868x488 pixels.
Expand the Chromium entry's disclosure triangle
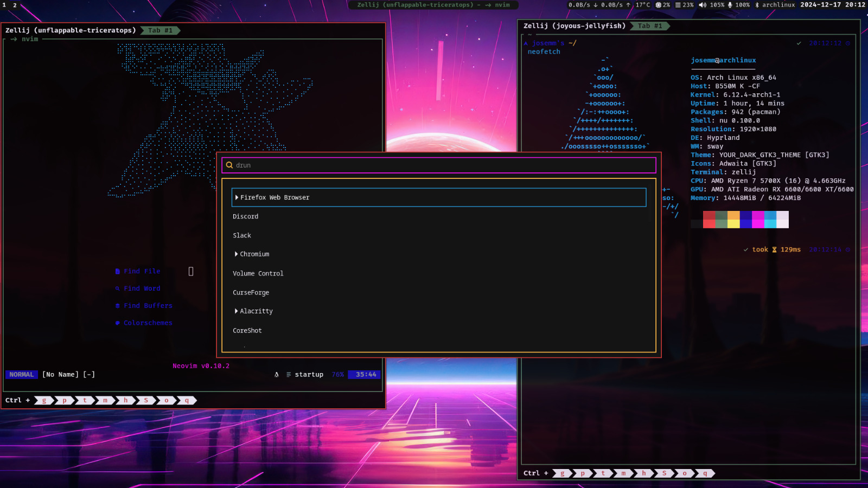pos(237,254)
